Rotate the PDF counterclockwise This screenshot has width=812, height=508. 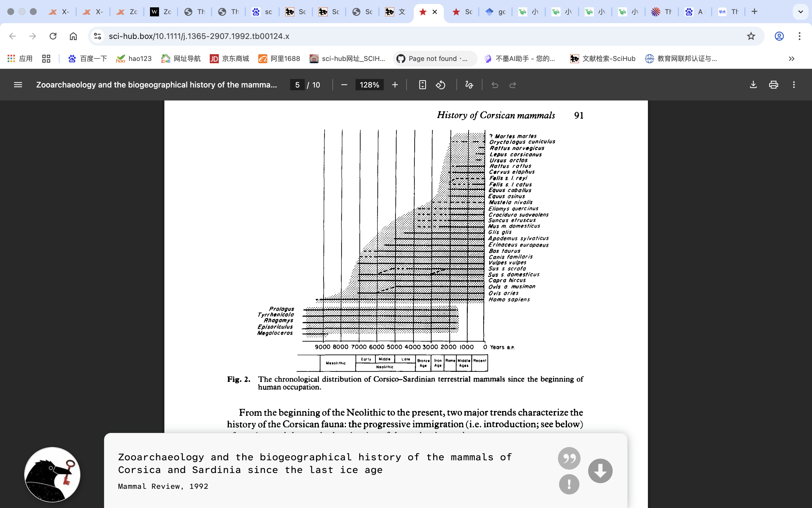tap(441, 85)
